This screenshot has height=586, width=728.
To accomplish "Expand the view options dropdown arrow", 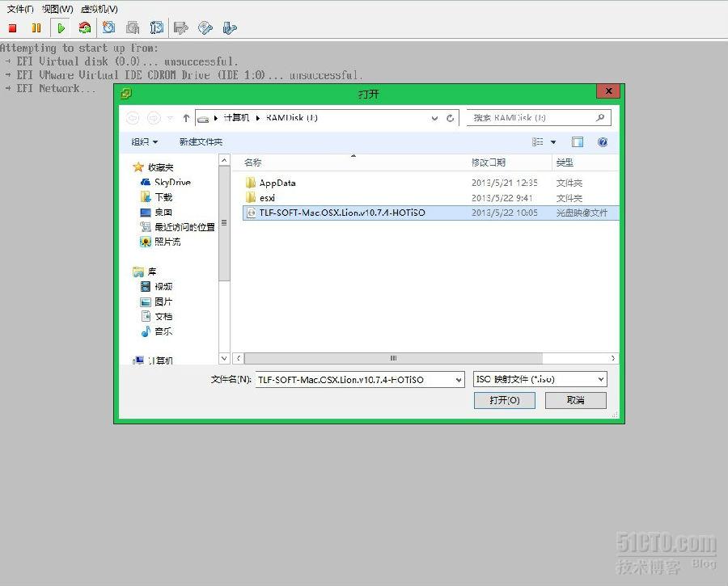I will tap(553, 142).
